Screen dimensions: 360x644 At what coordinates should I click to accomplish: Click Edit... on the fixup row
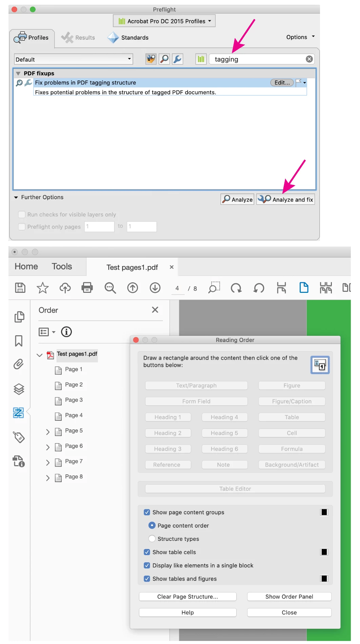(282, 82)
